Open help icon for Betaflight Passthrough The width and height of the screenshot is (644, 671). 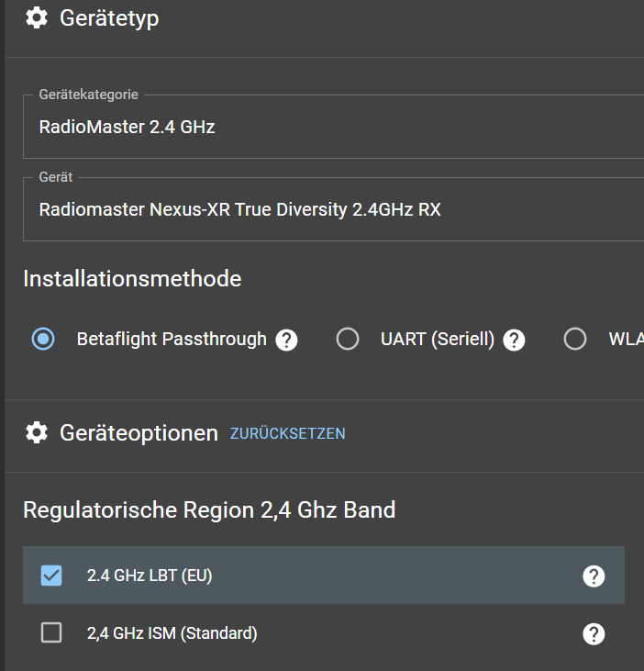287,340
